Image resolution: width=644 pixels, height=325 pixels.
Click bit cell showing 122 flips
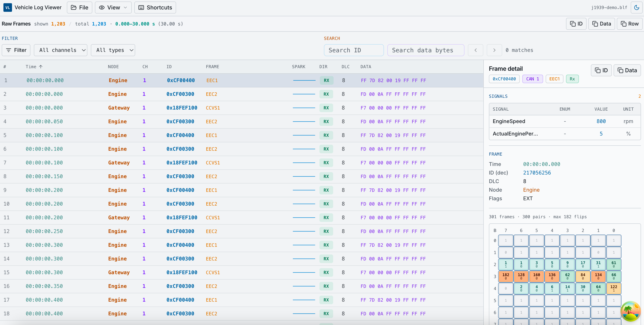pos(614,288)
